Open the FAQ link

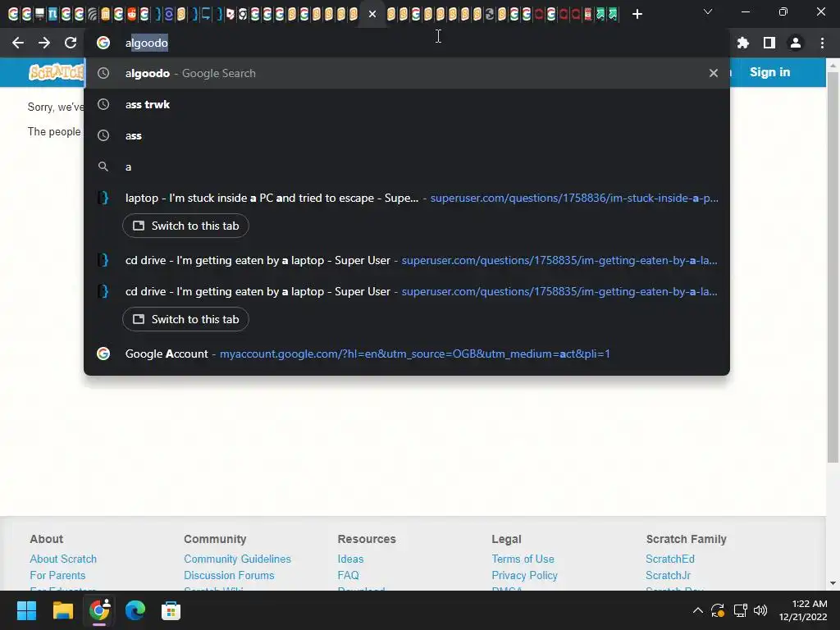point(348,575)
